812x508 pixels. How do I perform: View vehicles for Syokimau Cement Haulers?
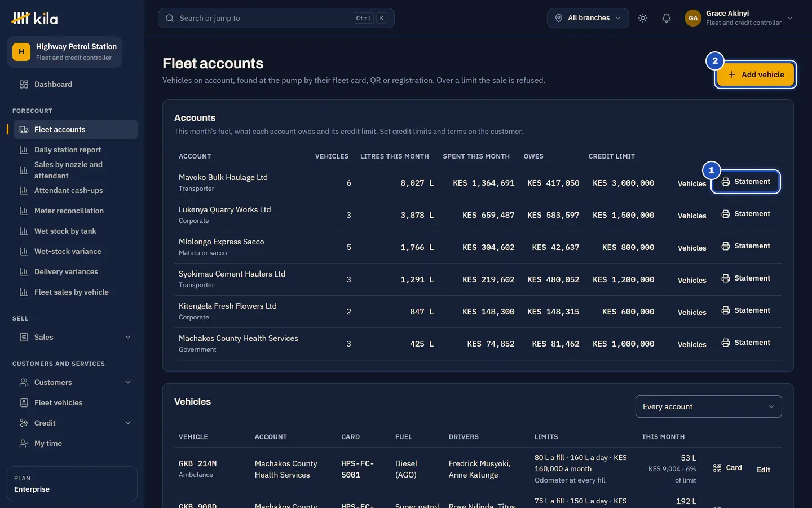click(x=692, y=281)
